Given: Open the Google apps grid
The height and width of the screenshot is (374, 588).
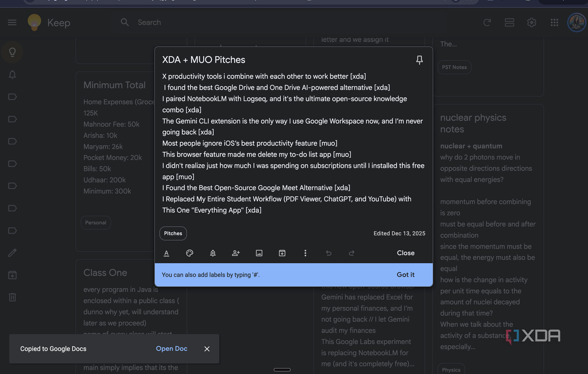Looking at the screenshot, I should 554,22.
